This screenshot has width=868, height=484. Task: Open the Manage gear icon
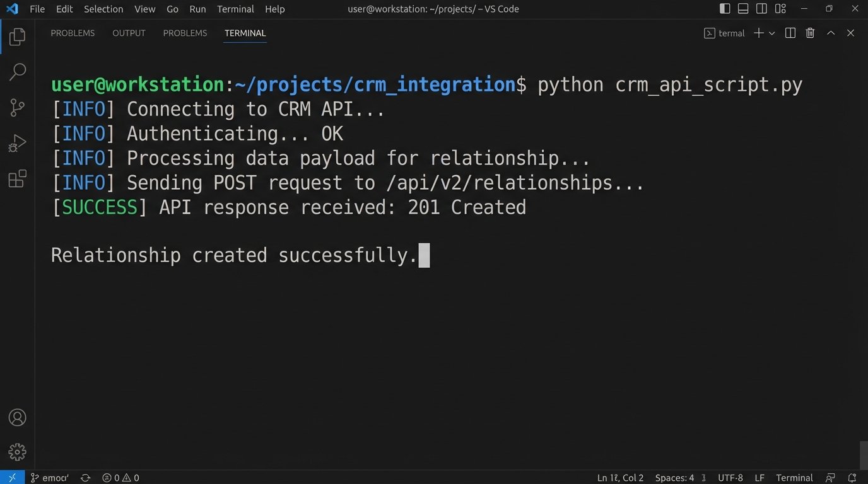17,451
